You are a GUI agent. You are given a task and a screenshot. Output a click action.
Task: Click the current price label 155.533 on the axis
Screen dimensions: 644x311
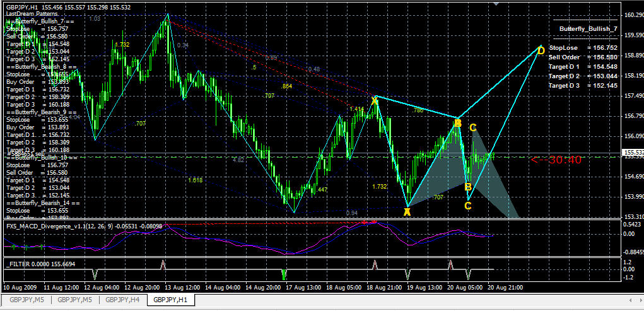632,153
